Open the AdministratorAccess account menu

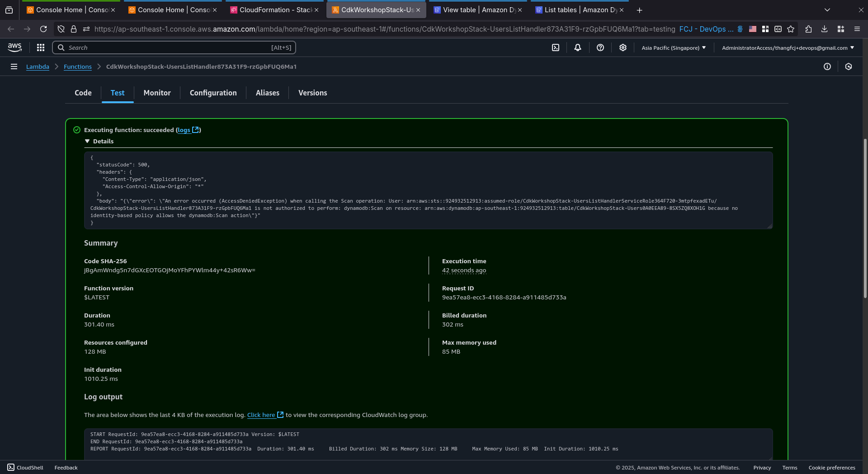[x=788, y=47]
